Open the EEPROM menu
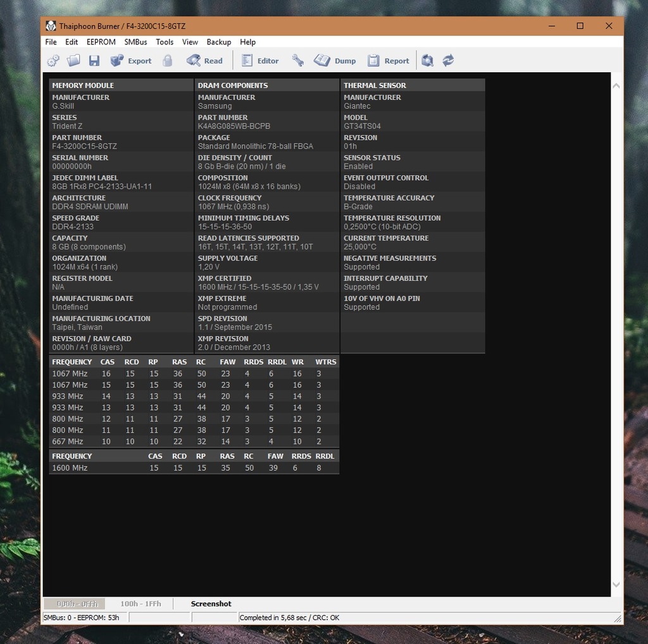Viewport: 648px width, 644px height. tap(101, 42)
